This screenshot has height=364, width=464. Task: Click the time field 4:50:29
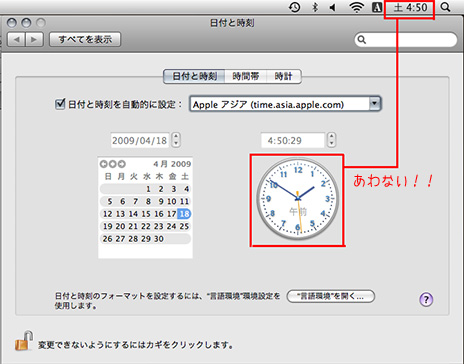292,140
